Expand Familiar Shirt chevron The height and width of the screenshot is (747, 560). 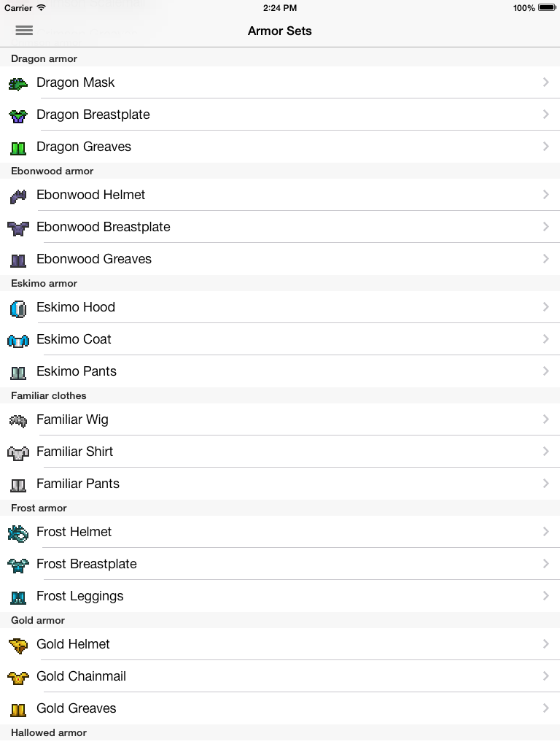(x=545, y=452)
